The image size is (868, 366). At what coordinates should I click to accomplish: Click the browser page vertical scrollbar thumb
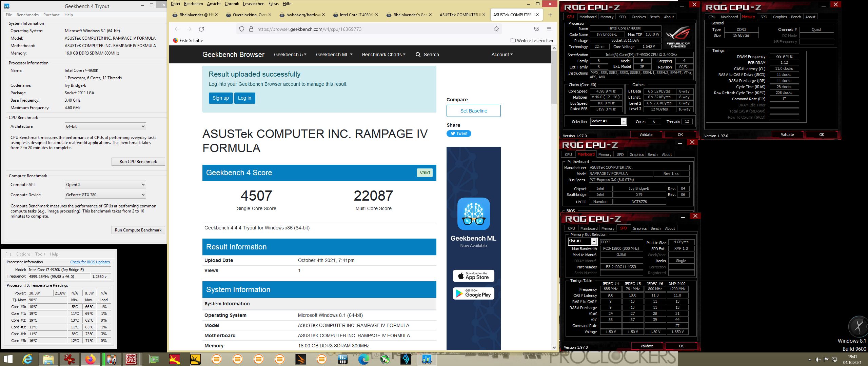554,78
